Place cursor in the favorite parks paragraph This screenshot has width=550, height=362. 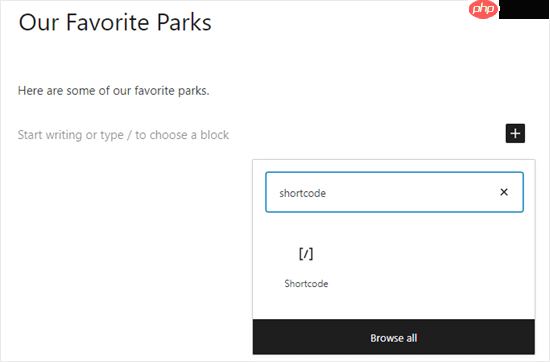tap(113, 91)
